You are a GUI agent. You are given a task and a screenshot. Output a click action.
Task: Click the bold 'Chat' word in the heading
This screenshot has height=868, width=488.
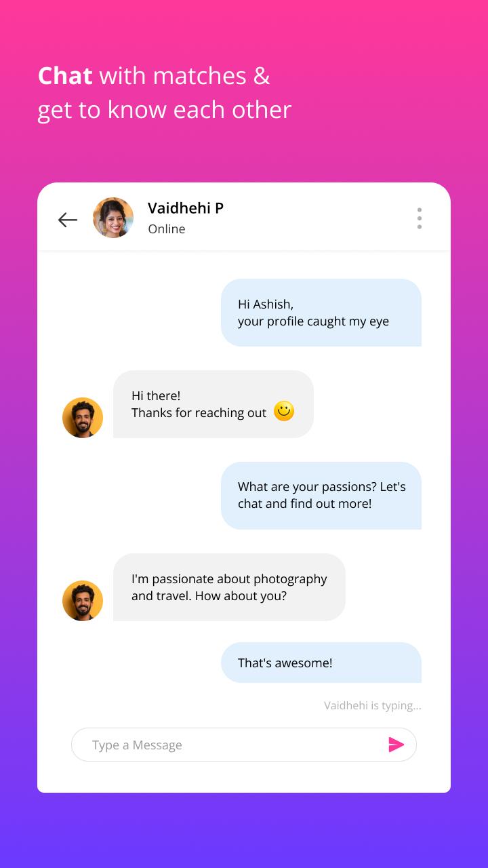click(x=65, y=75)
